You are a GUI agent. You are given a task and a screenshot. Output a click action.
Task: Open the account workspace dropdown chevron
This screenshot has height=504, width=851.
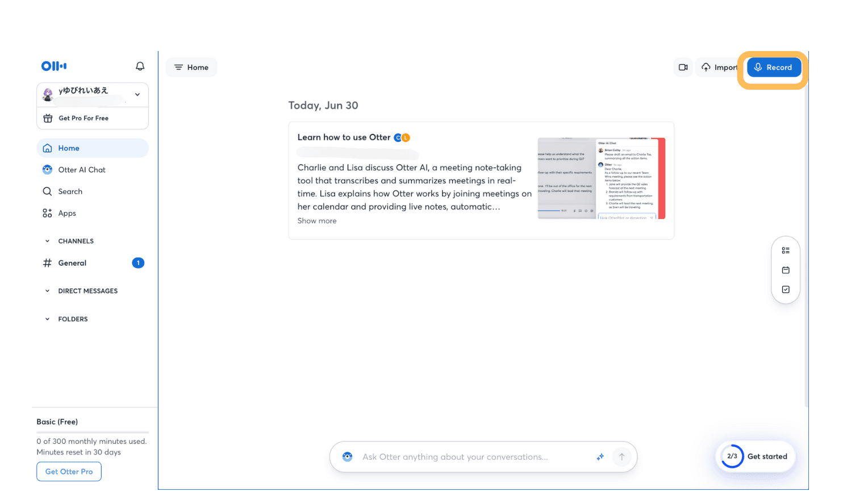point(137,95)
